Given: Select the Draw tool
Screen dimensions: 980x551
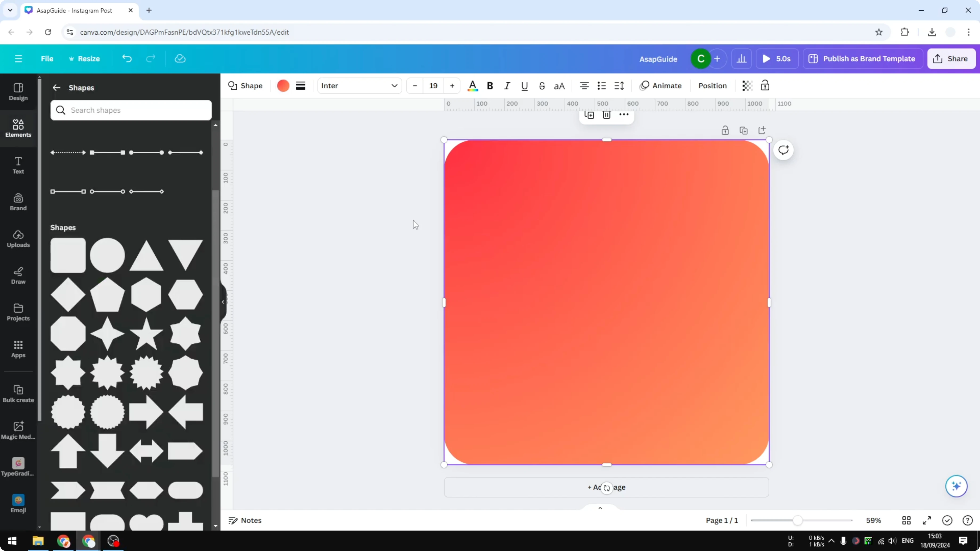Looking at the screenshot, I should coord(18,275).
